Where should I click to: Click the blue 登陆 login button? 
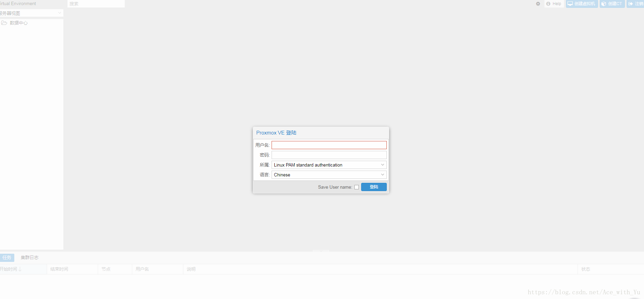pyautogui.click(x=374, y=187)
